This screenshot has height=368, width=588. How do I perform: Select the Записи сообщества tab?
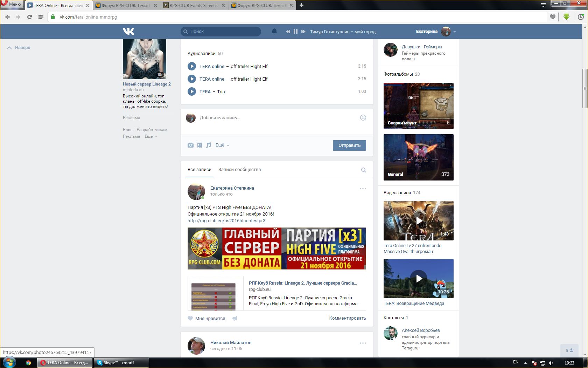pos(239,170)
